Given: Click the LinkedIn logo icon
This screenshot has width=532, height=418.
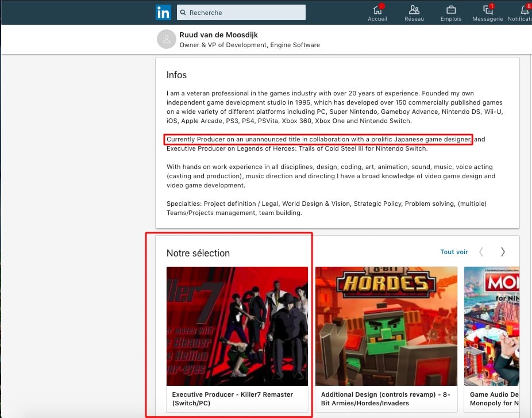Looking at the screenshot, I should 163,13.
